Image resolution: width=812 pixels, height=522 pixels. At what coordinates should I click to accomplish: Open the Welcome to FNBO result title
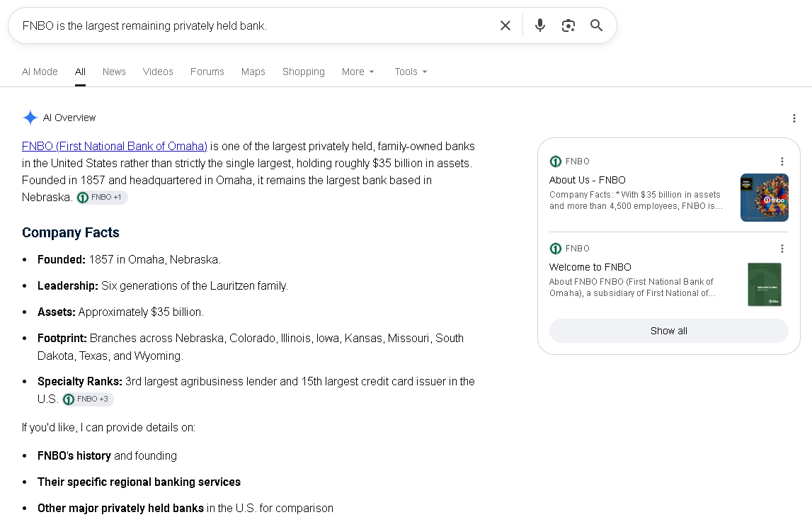[x=590, y=267]
